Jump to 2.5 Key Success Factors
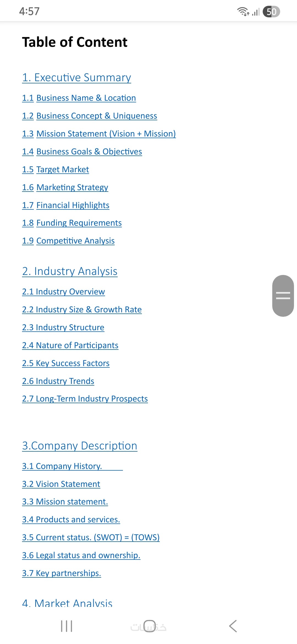297x644 pixels. (x=66, y=363)
